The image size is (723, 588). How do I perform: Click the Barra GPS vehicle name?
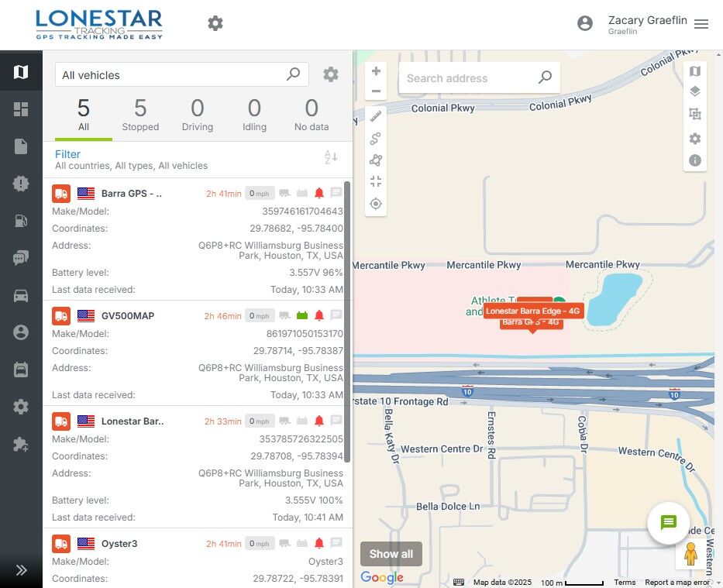[x=132, y=194]
